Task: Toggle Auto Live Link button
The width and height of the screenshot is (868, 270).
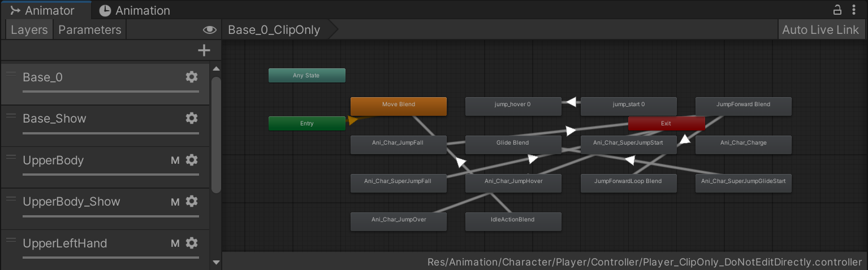Action: tap(821, 30)
